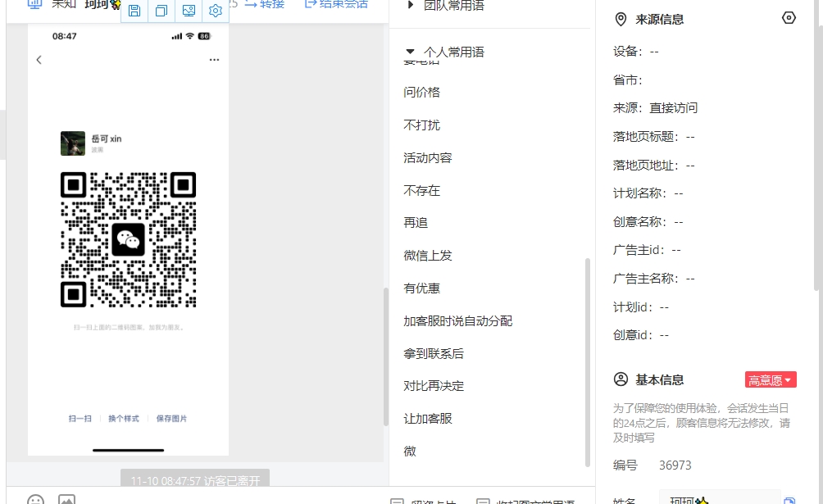Click the 编号 value 36973
Screen dimensions: 823x504
pos(675,465)
